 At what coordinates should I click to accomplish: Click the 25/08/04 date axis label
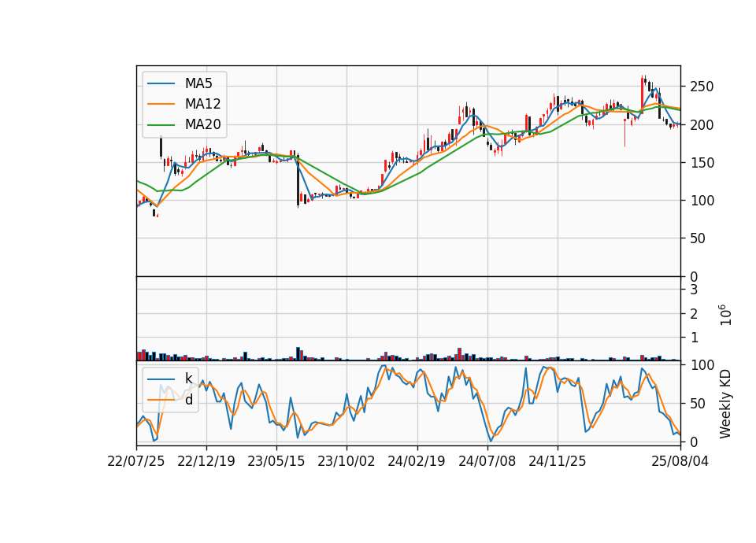tap(680, 461)
